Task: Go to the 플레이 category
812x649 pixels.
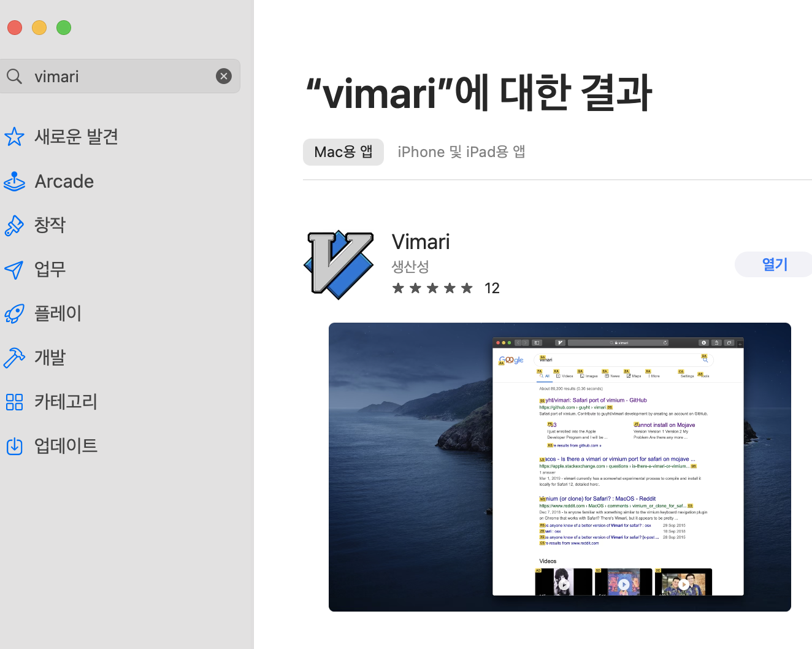Action: tap(58, 313)
